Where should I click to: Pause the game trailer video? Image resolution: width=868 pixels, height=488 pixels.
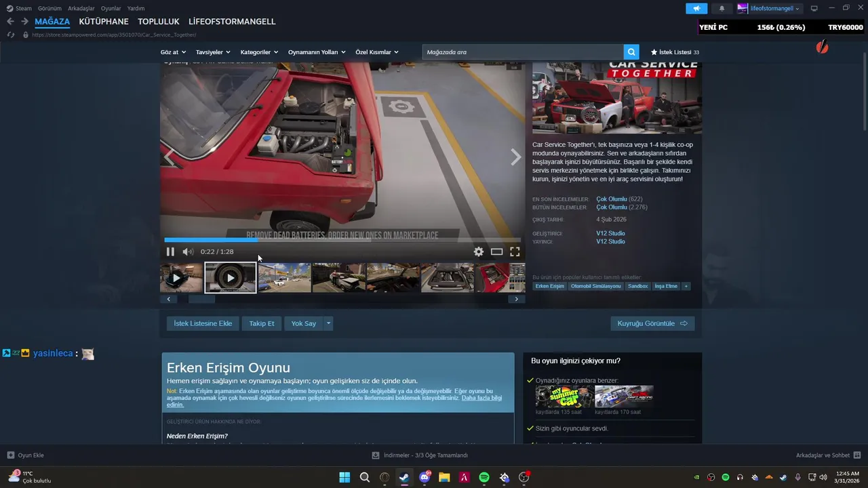170,251
